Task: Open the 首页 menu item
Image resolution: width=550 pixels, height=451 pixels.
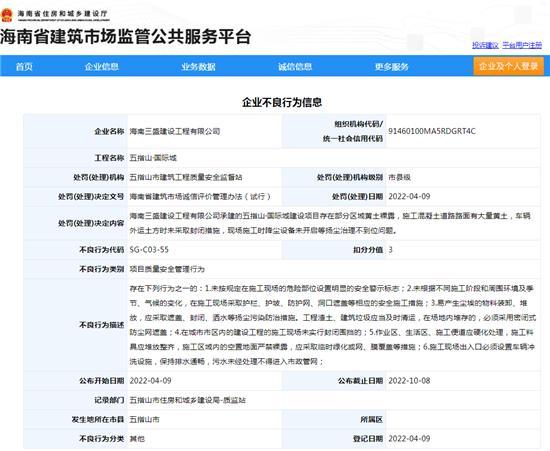Action: pos(24,67)
